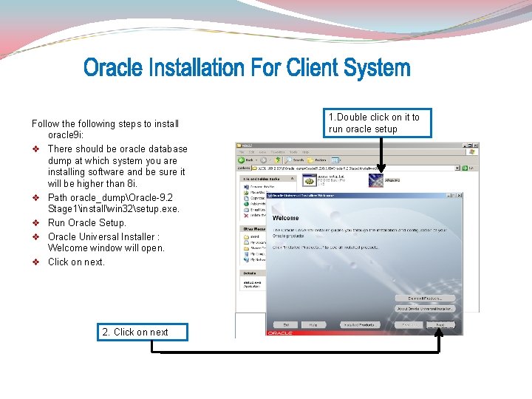Click Copy this file task icon
532x399 pixels.
click(x=246, y=198)
